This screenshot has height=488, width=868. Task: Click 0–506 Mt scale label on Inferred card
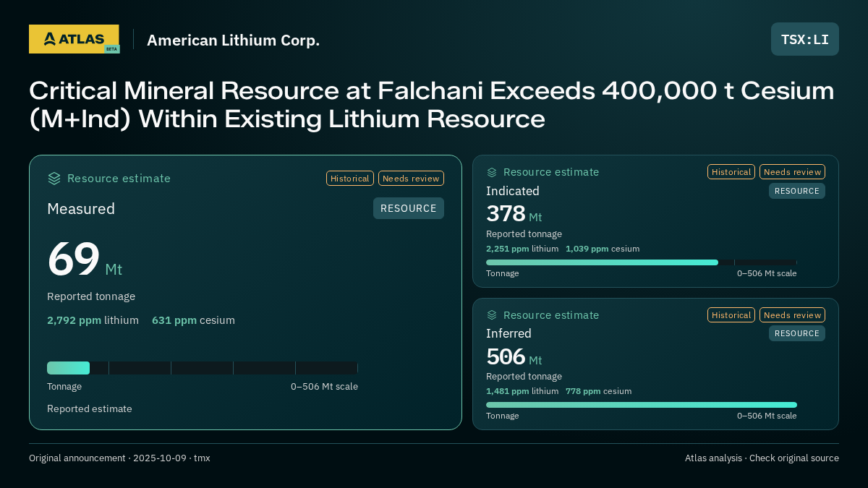(x=767, y=416)
